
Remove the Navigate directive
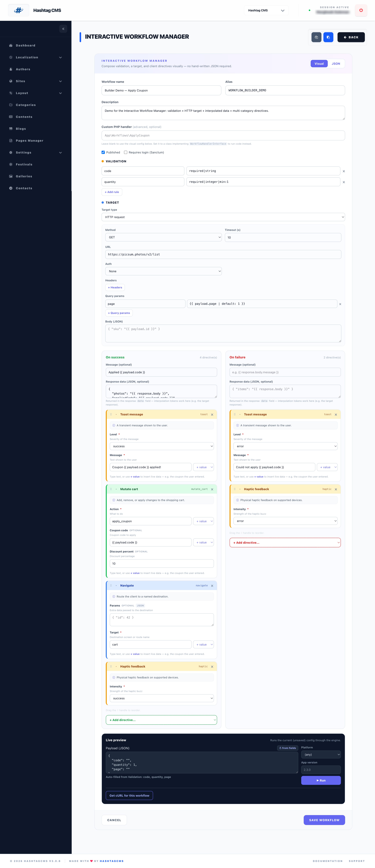[x=212, y=586]
